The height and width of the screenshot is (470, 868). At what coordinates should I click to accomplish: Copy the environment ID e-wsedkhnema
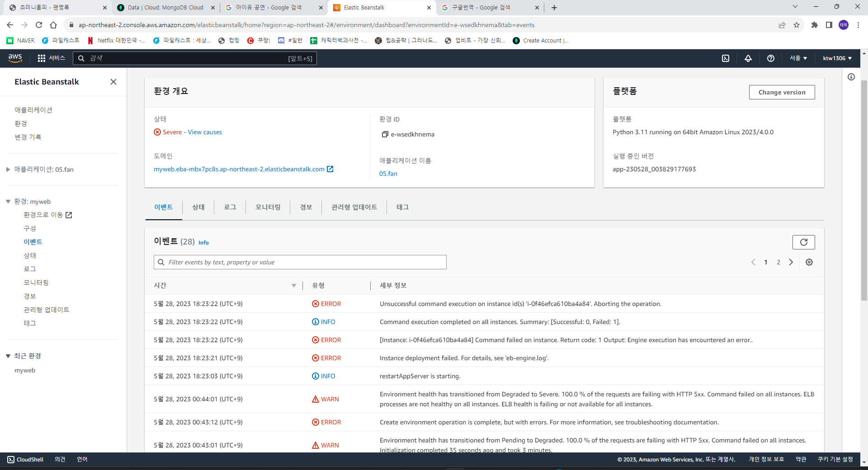point(385,134)
